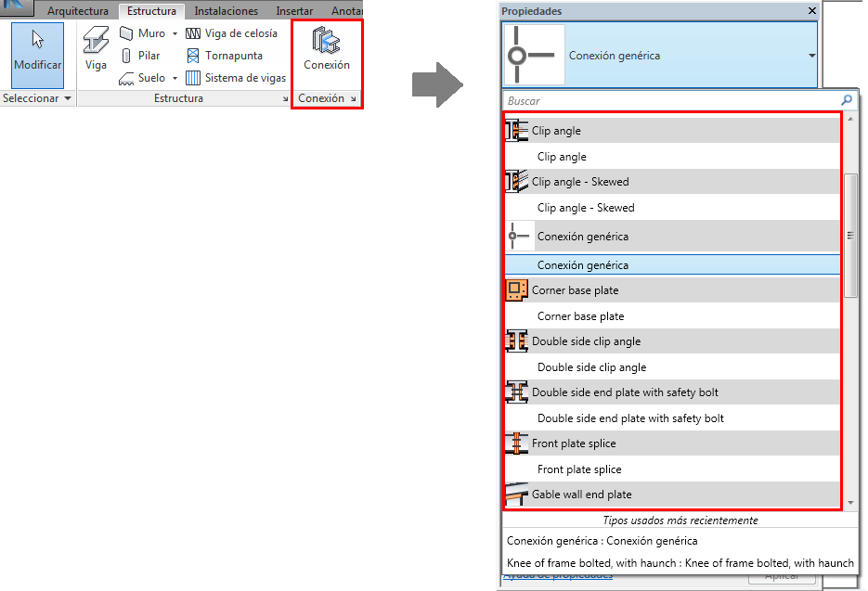Close the Propiedades panel
868x591 pixels.
pyautogui.click(x=811, y=10)
